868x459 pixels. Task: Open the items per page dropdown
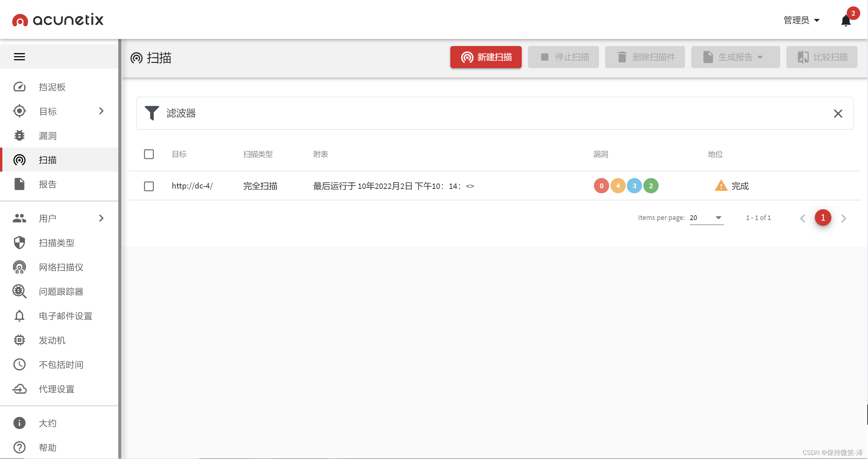point(706,218)
